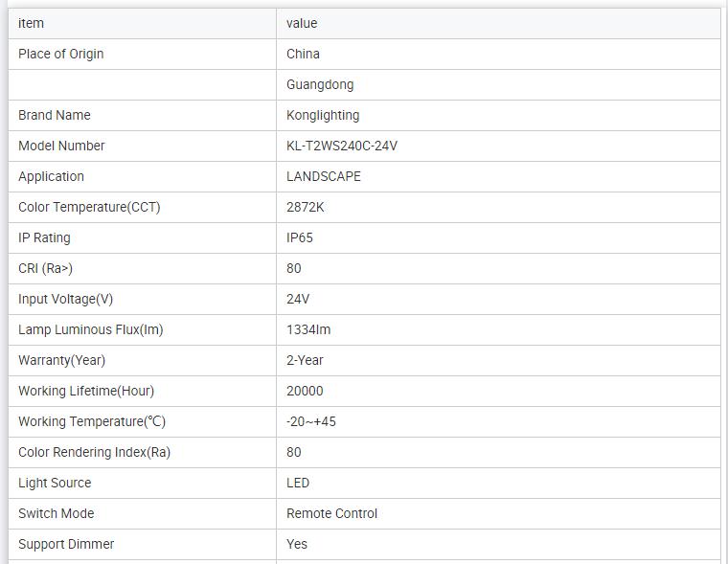Select the "Konglighting" brand value
The image size is (728, 564).
pos(323,115)
